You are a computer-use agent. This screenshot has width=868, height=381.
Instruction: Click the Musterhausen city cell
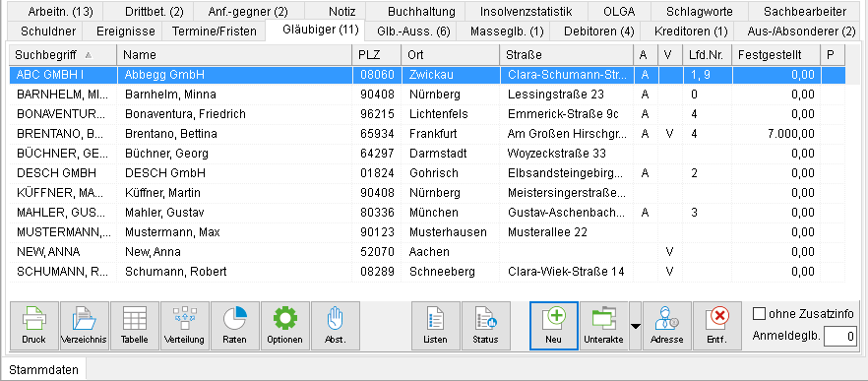(x=450, y=232)
